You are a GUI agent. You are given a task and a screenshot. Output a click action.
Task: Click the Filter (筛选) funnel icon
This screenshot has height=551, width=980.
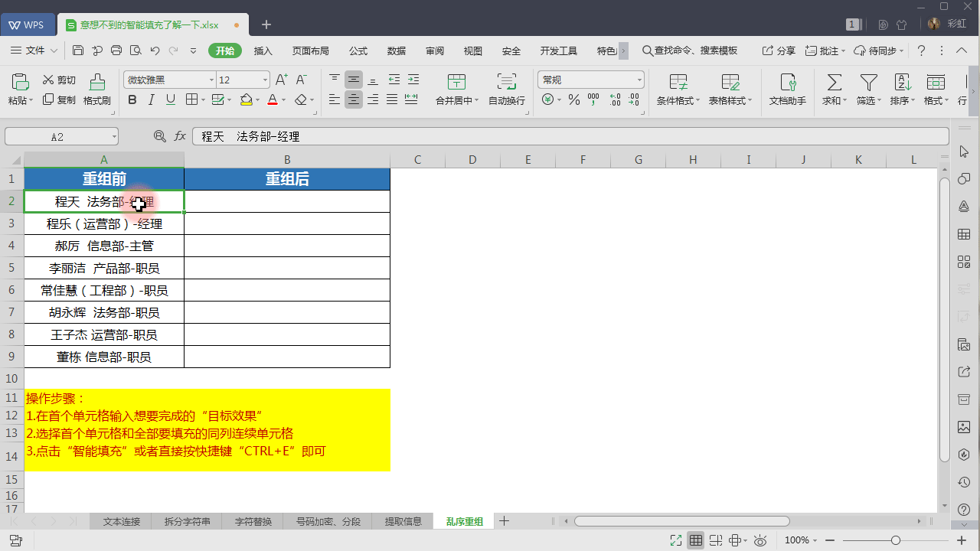pos(868,83)
